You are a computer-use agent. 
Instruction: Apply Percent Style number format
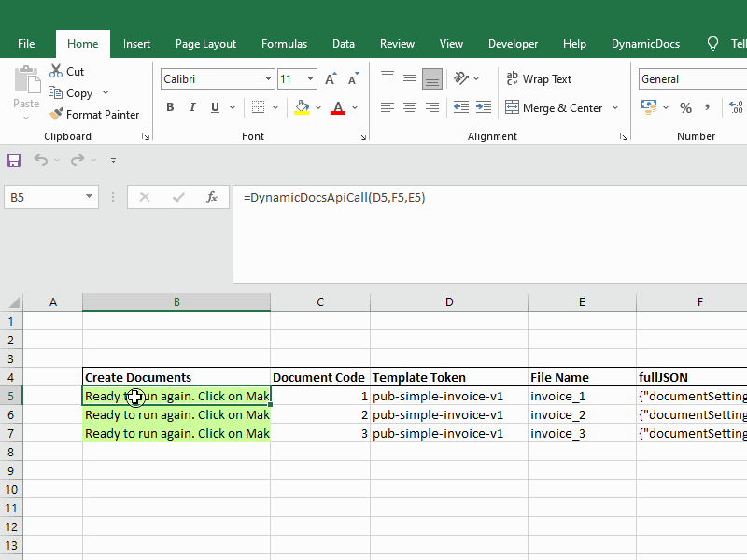685,108
